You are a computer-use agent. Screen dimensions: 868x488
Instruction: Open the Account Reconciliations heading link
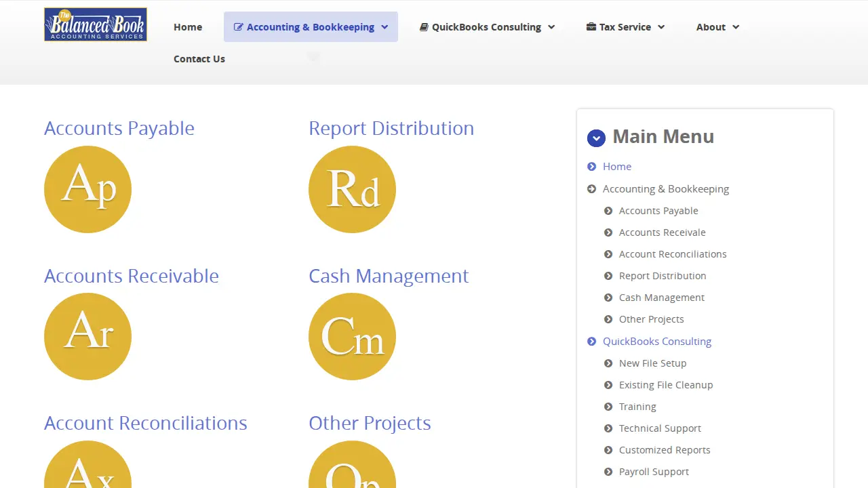click(x=146, y=423)
